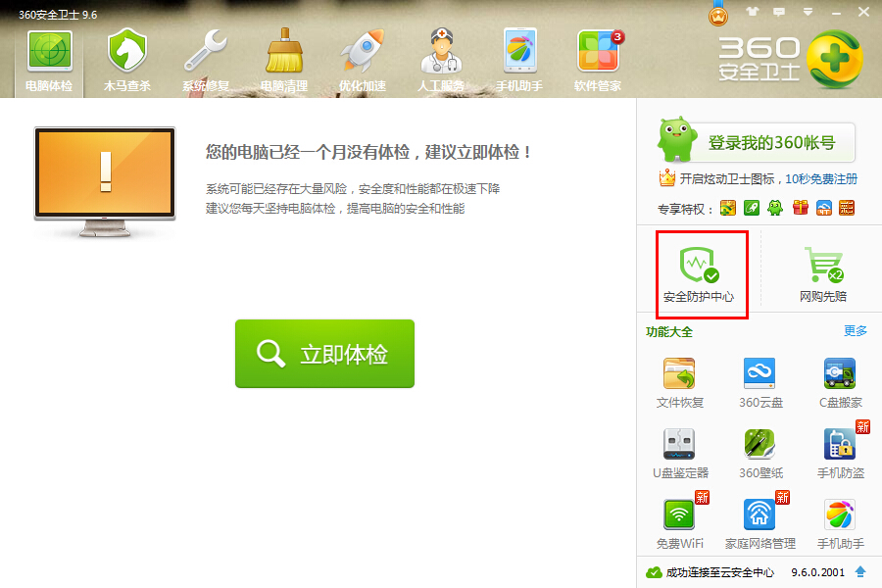882x588 pixels.
Task: Launch the 手机防盗 tool
Action: [x=841, y=454]
